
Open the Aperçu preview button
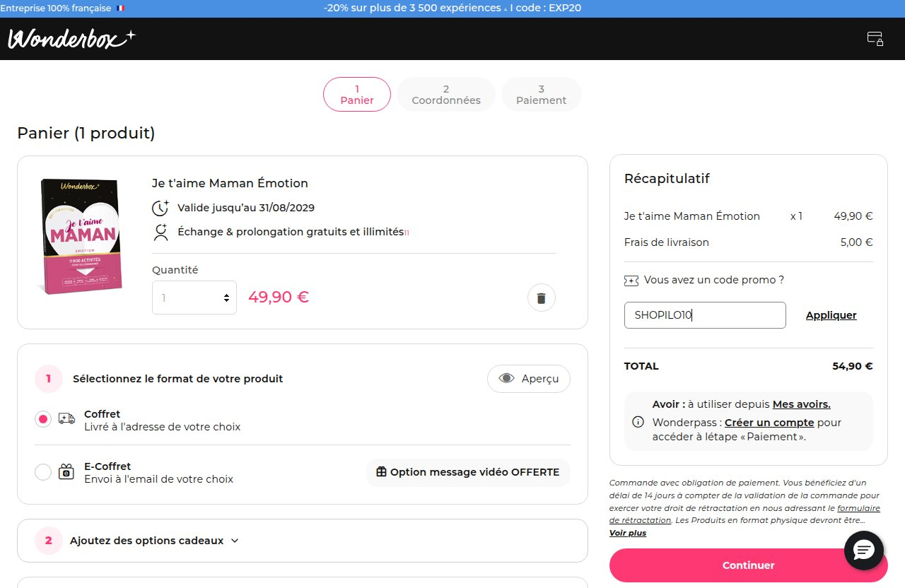pos(529,378)
